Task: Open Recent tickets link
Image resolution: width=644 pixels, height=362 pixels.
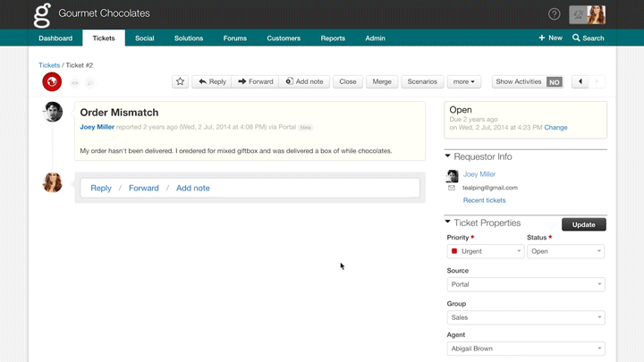Action: click(484, 200)
